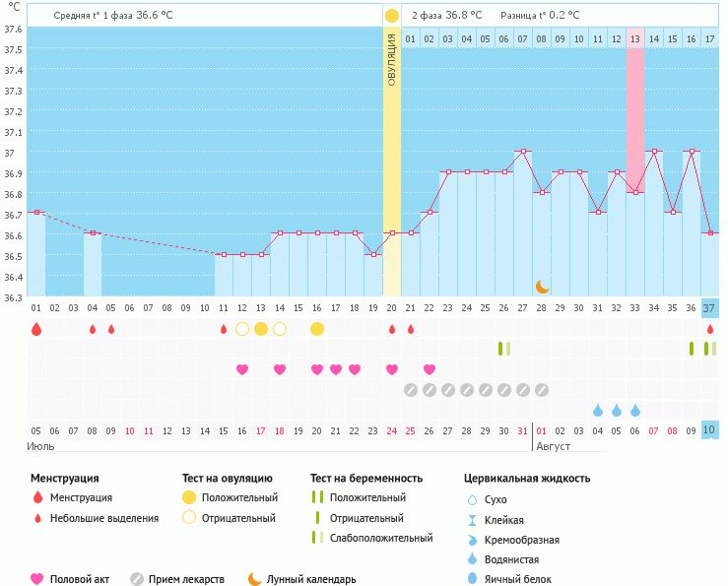This screenshot has height=586, width=728.
Task: Click the medication icon on cycle day 21
Action: [411, 390]
